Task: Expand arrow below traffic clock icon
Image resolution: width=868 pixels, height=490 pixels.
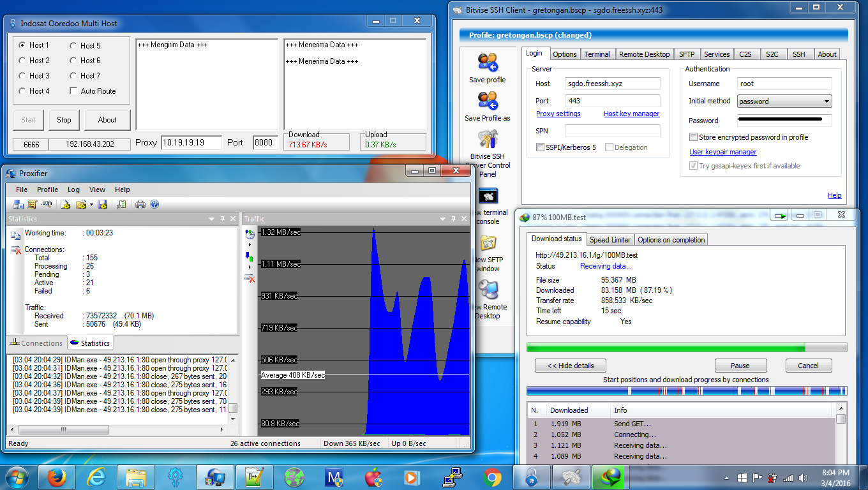Action: [x=250, y=244]
